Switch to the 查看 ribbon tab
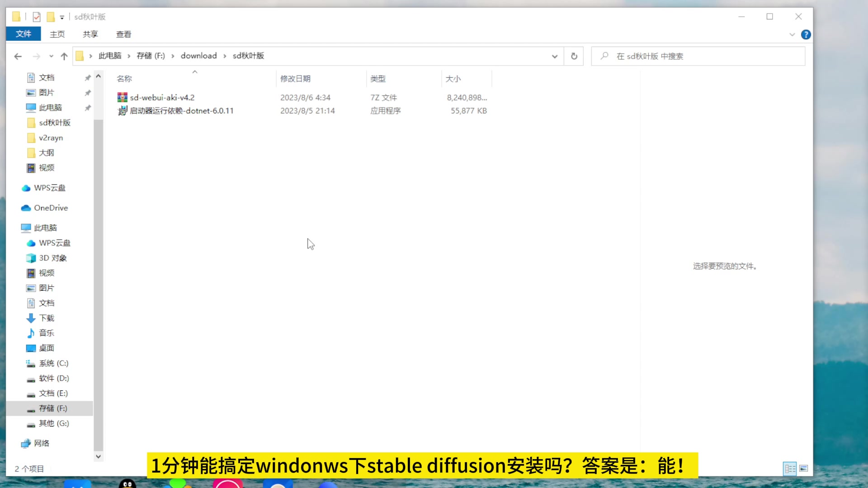 (123, 34)
